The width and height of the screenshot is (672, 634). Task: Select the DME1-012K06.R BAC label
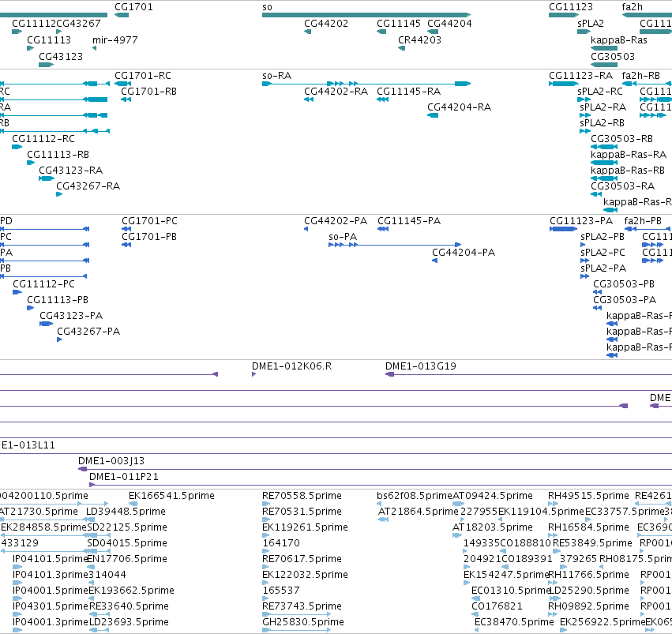pos(291,366)
